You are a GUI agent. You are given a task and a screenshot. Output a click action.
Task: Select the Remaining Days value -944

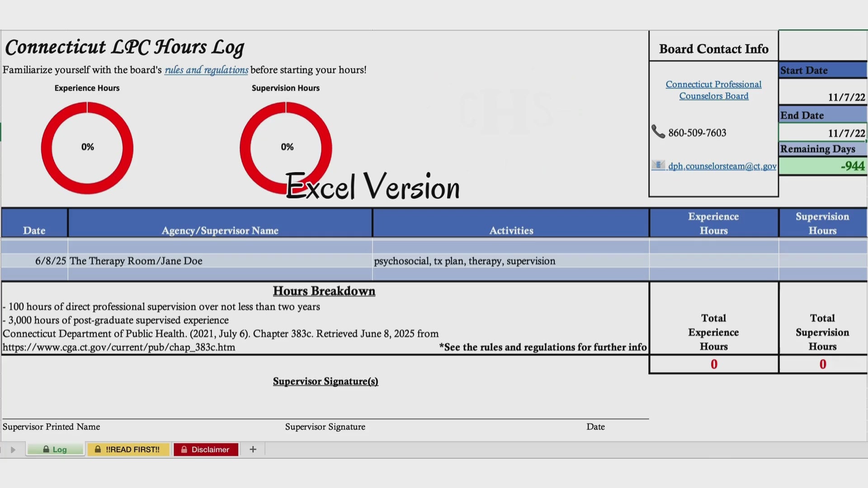pos(823,166)
